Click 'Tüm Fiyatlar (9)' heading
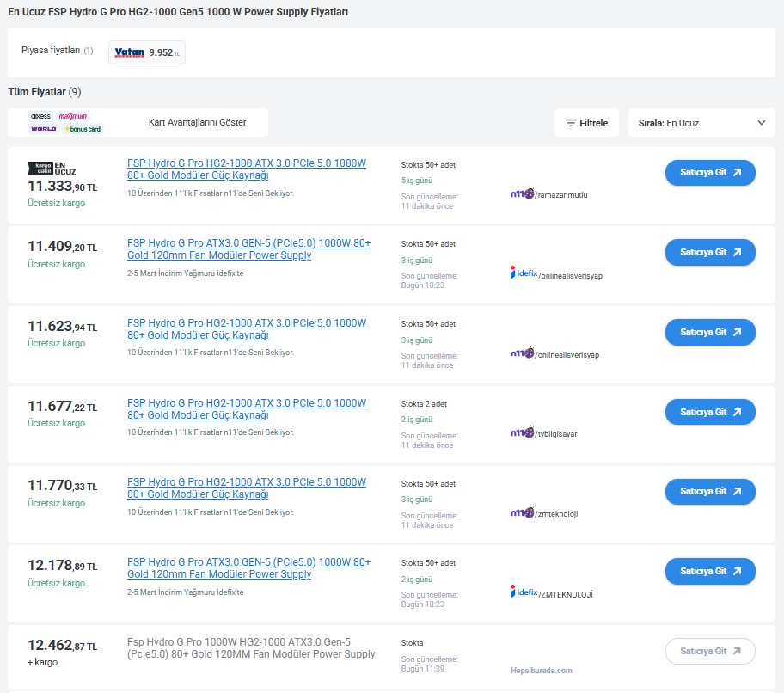 click(x=45, y=92)
